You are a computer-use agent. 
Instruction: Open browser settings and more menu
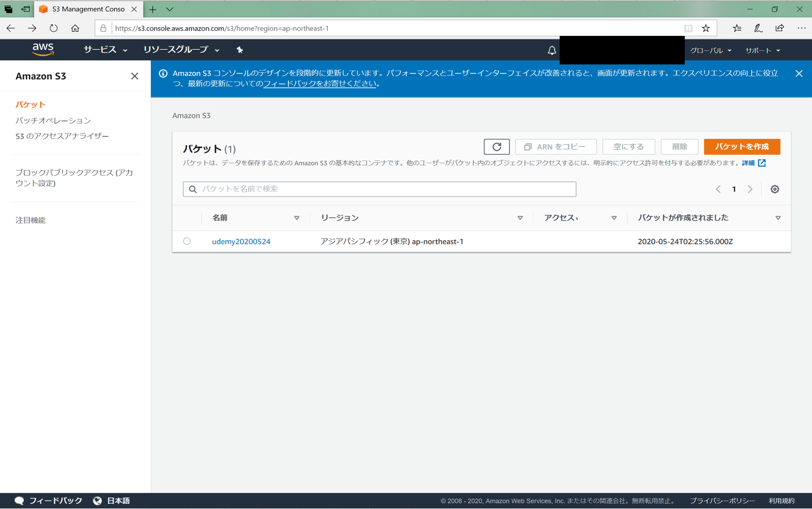[x=801, y=28]
